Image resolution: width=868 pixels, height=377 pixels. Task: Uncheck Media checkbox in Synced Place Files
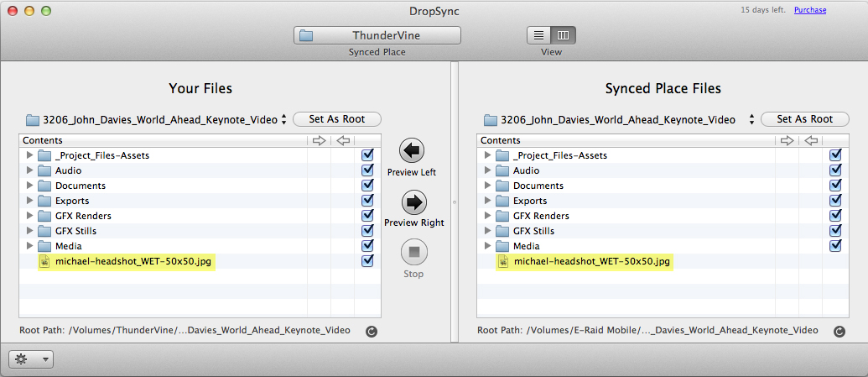835,245
